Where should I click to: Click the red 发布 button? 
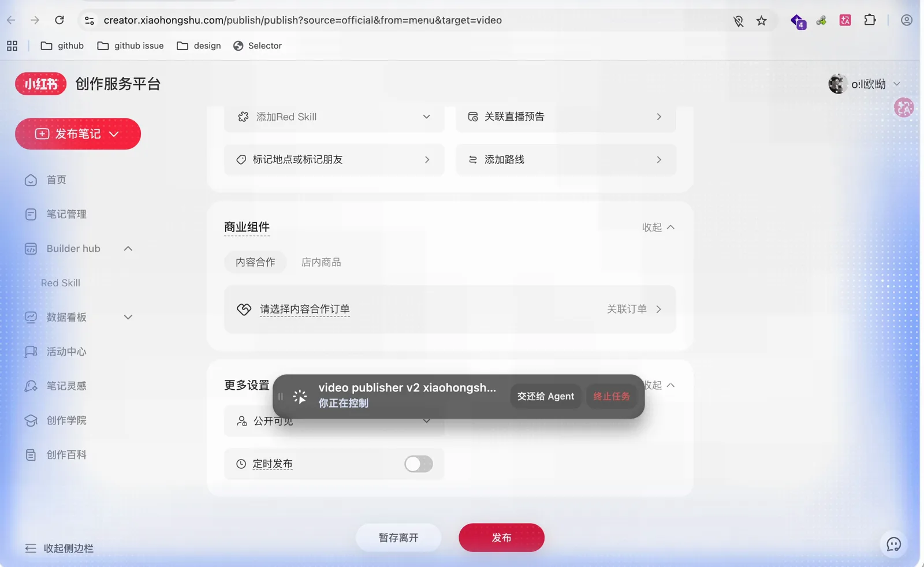coord(501,538)
